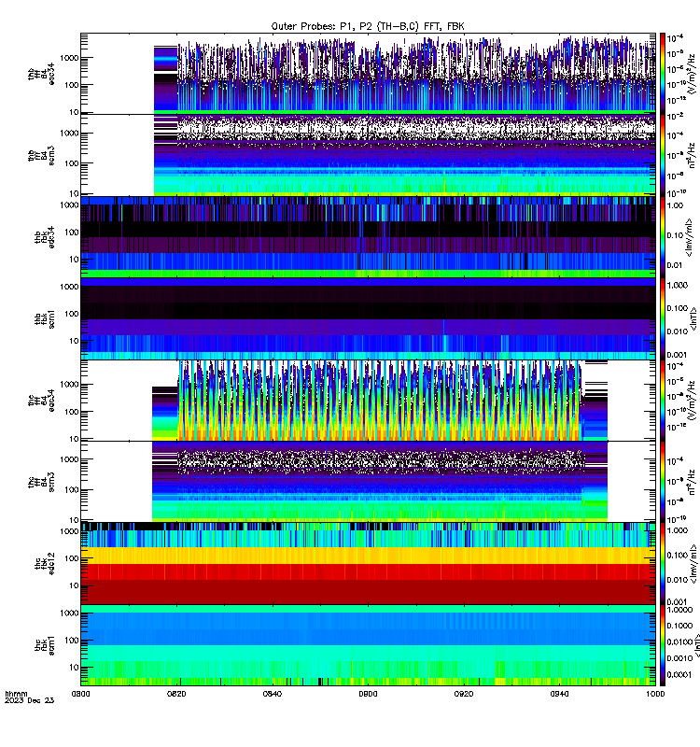Click the color bar of thb fff eac34 panel
Screen dimensions: 700x747
pos(663,74)
